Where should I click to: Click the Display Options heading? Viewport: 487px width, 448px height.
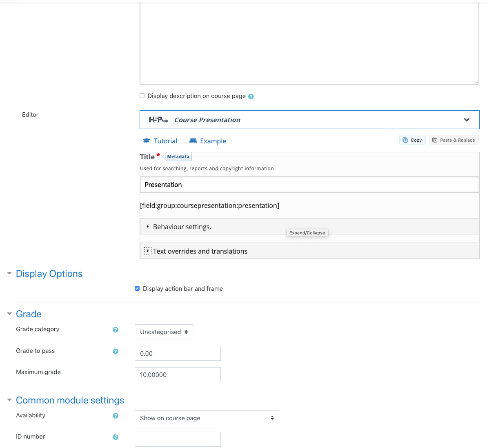tap(49, 274)
